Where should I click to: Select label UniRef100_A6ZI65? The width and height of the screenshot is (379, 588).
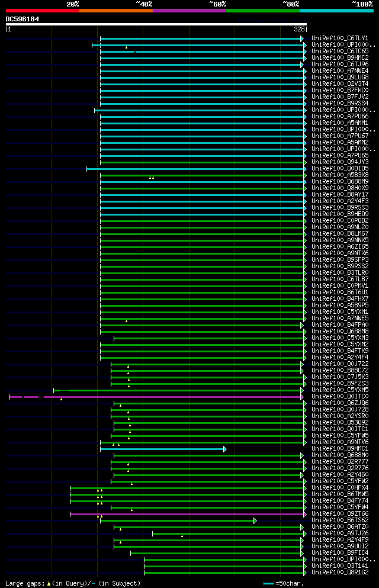pyautogui.click(x=340, y=247)
